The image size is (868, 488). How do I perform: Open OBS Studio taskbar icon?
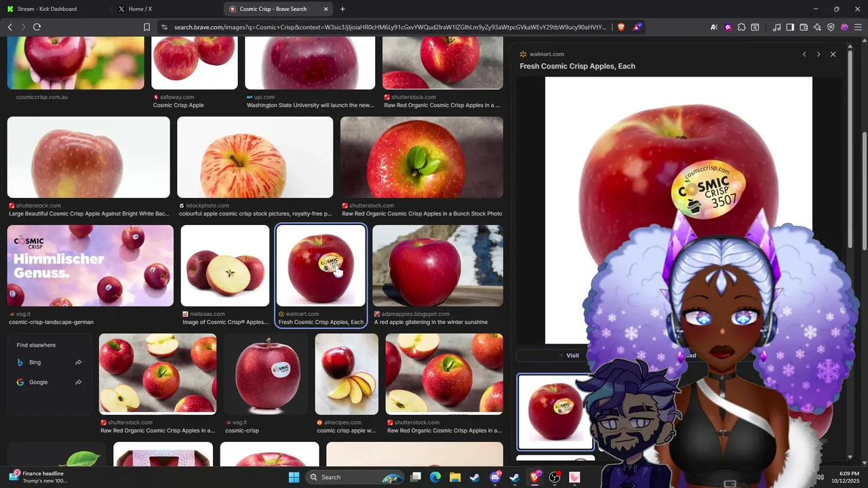click(x=555, y=477)
